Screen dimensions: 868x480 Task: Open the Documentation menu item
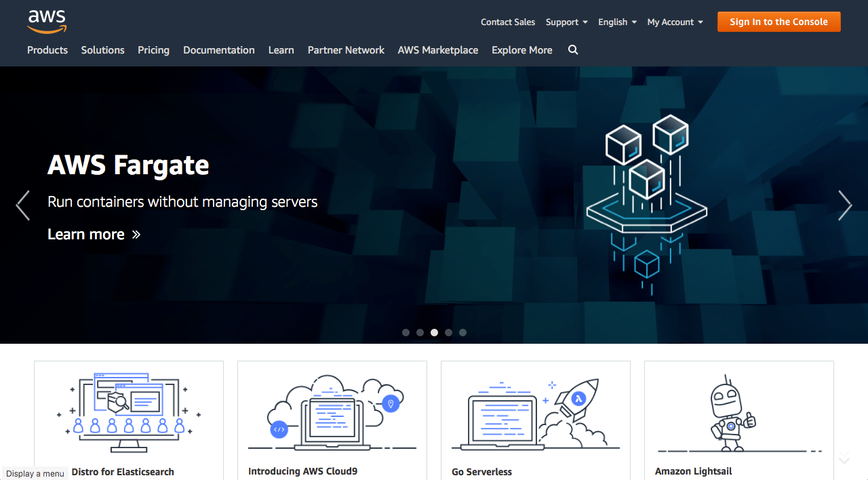(219, 50)
